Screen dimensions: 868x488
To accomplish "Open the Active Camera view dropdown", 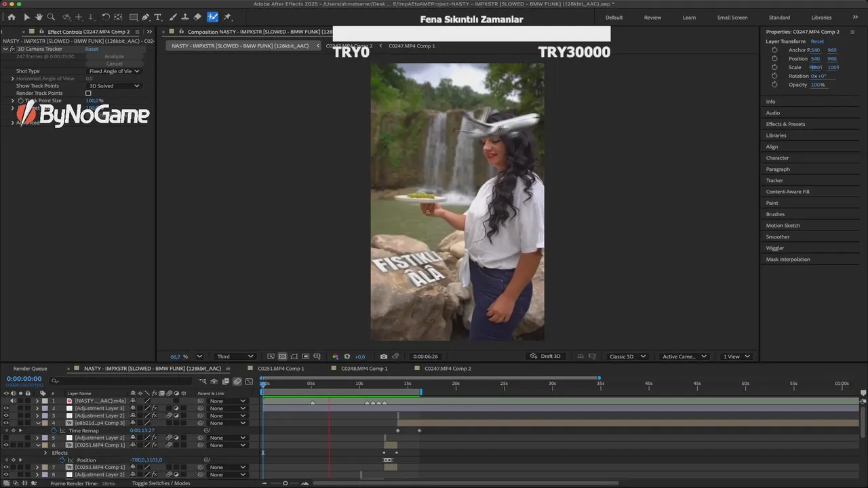I will (x=684, y=357).
